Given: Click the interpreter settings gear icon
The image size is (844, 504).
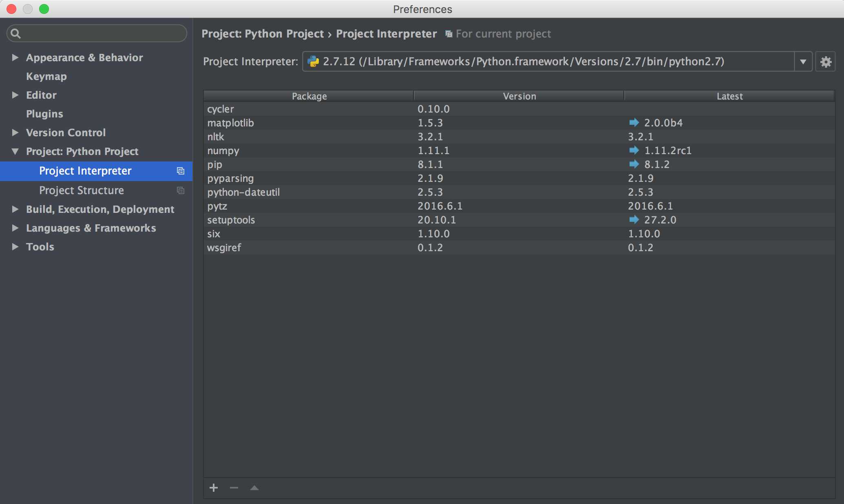Looking at the screenshot, I should coord(826,62).
